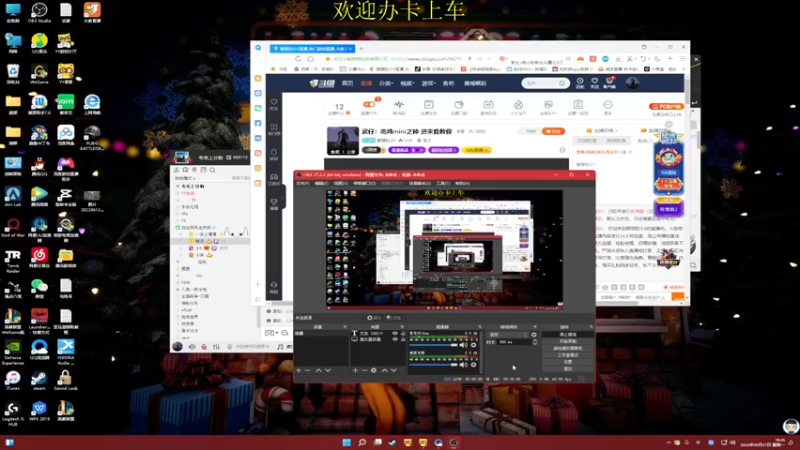Viewport: 800px width, 450px height.
Task: Open the Aim Lab desktop icon
Action: (x=13, y=196)
